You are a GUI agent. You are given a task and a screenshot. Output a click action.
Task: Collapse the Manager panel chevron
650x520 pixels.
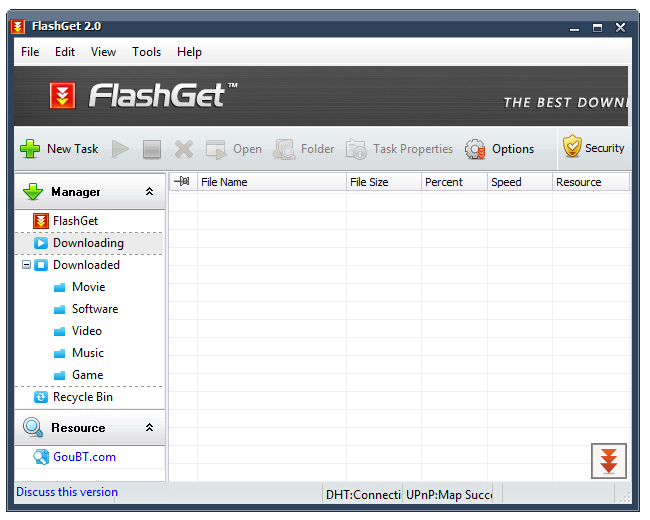click(150, 192)
